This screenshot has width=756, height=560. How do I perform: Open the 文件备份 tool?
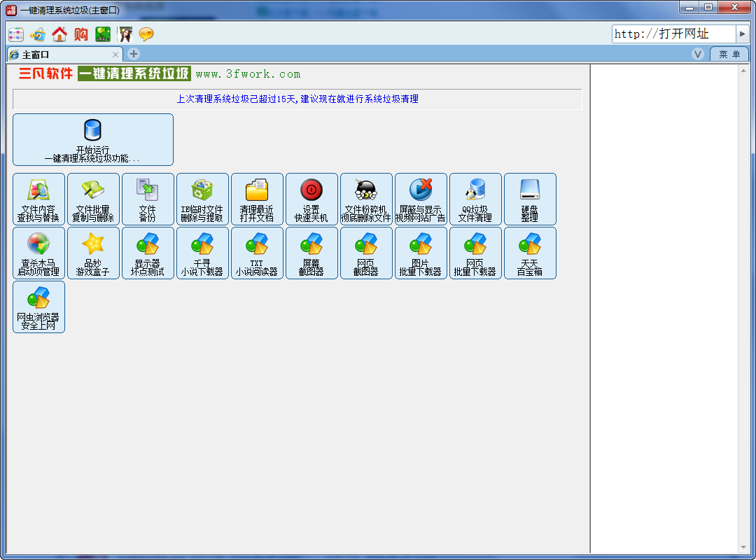click(x=148, y=199)
